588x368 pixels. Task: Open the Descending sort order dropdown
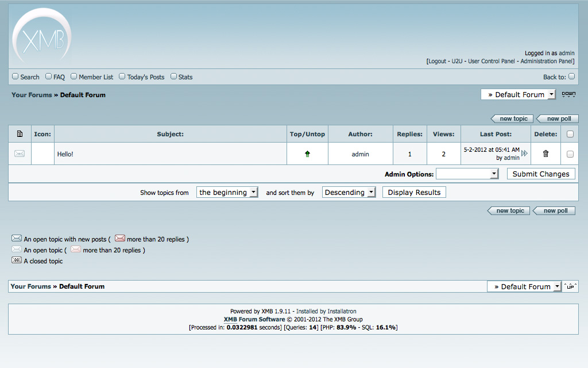(349, 193)
